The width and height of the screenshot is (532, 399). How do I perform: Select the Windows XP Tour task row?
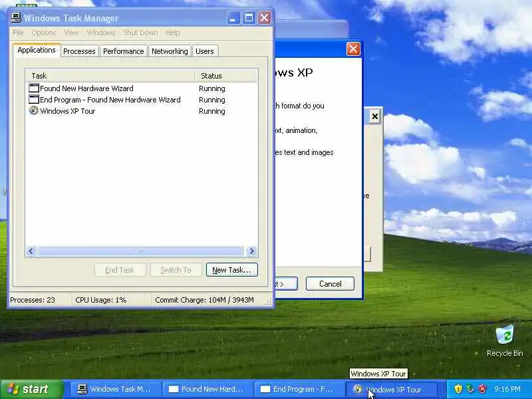tap(68, 111)
